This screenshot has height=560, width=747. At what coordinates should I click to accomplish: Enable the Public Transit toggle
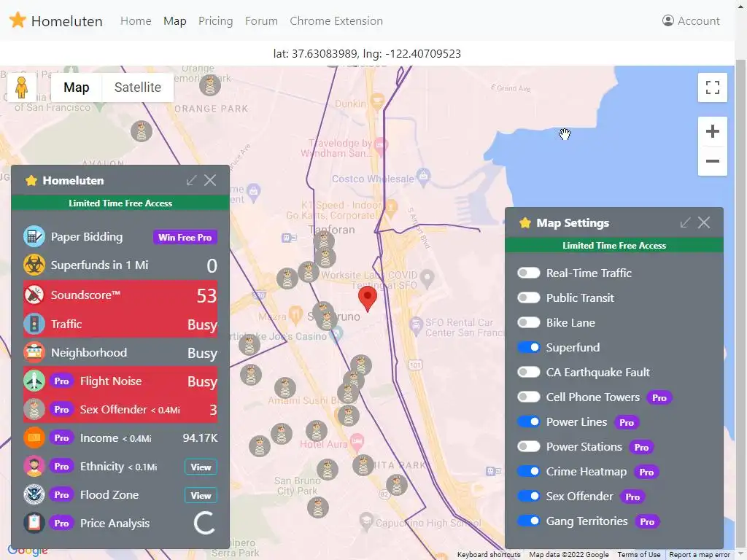coord(528,297)
